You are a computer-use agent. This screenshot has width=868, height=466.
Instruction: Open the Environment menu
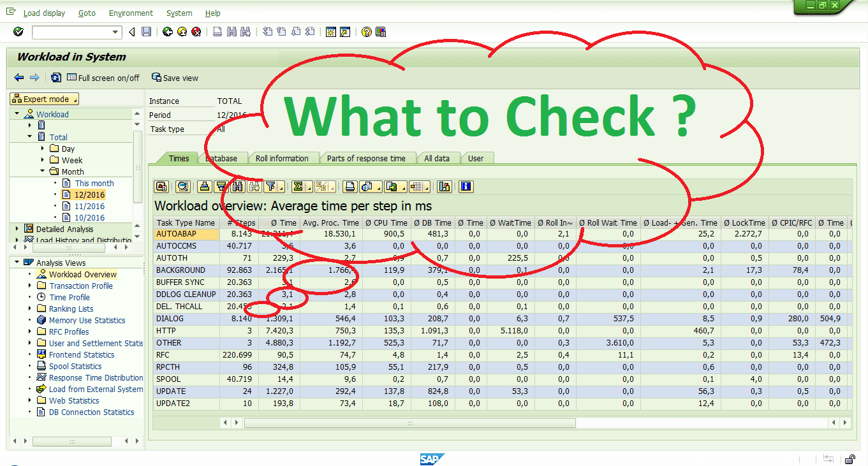[131, 13]
